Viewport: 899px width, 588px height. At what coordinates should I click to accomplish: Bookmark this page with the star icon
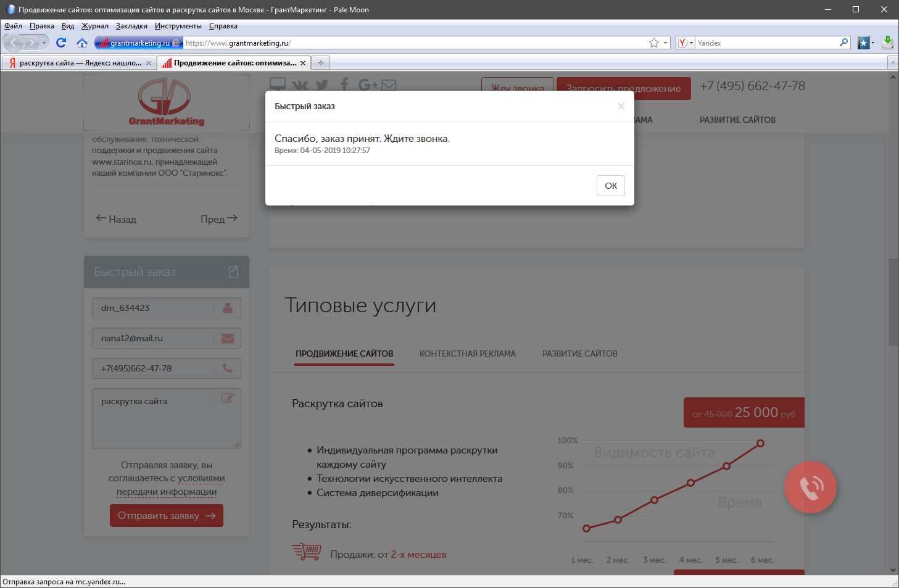[x=654, y=43]
